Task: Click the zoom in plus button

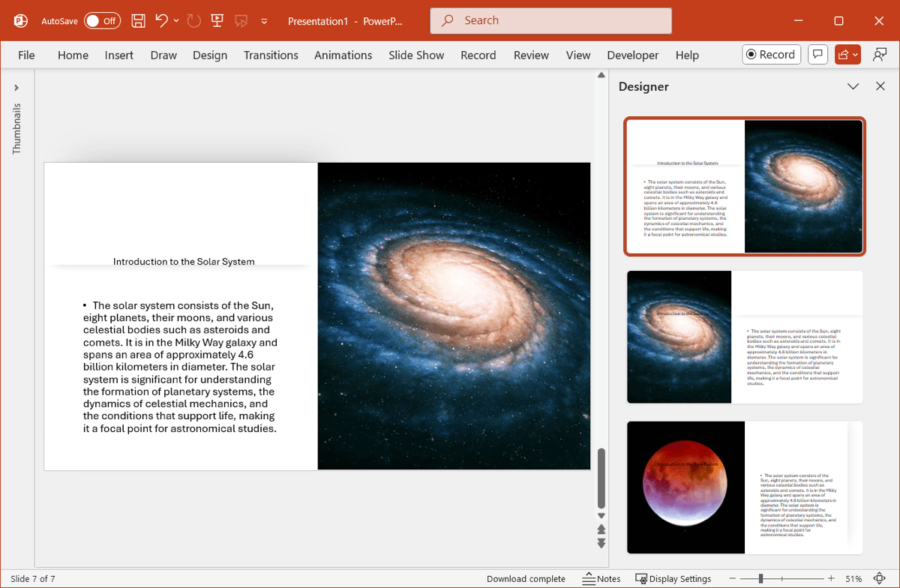Action: click(831, 579)
